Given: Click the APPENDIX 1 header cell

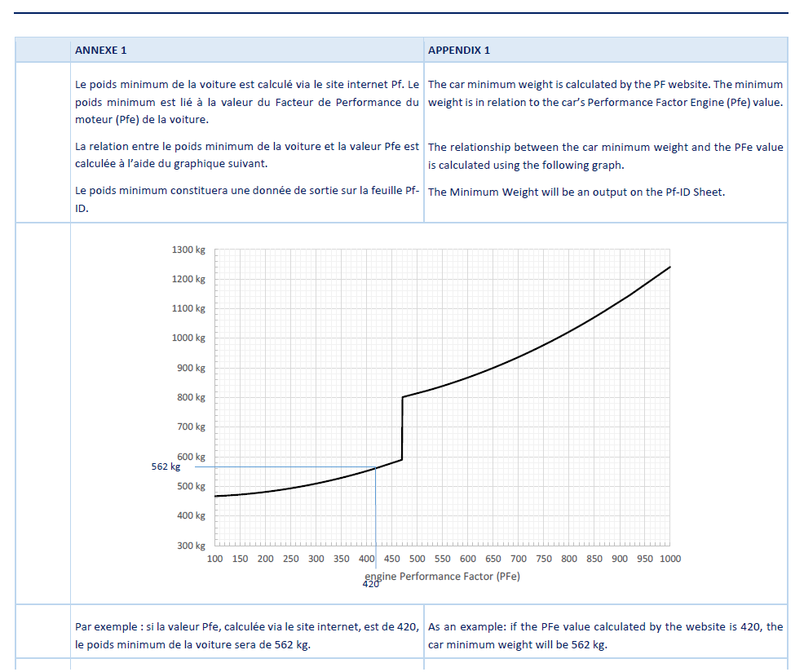Looking at the screenshot, I should click(x=459, y=51).
